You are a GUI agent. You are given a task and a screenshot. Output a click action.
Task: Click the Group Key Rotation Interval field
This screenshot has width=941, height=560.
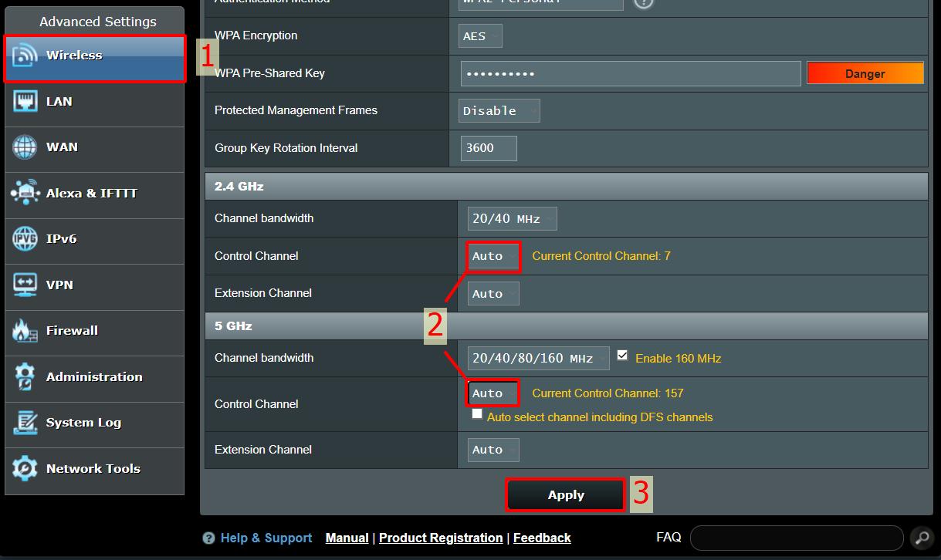489,148
